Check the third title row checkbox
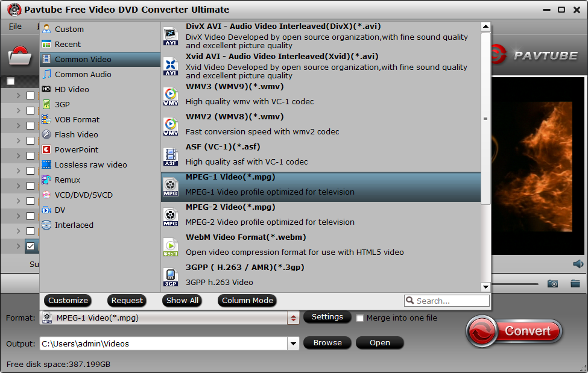The width and height of the screenshot is (588, 373). coord(30,125)
